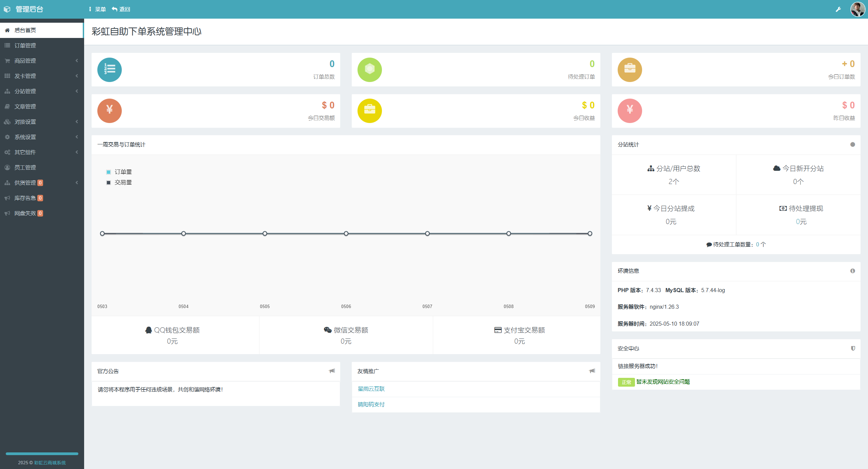This screenshot has height=469, width=868.
Task: Click the 0508 data point on chart
Action: point(508,233)
